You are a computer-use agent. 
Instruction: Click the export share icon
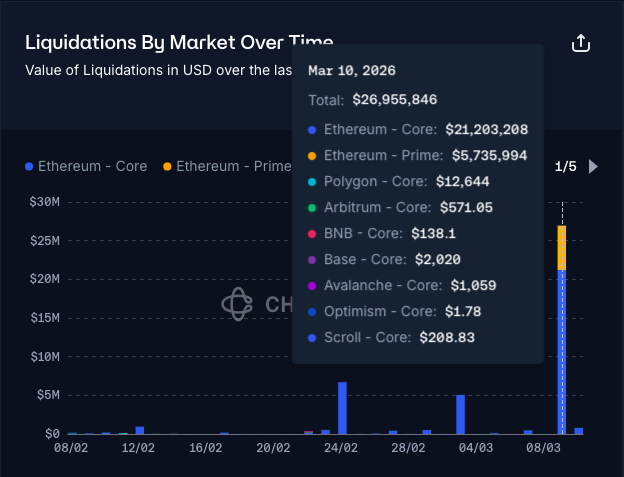(x=580, y=44)
